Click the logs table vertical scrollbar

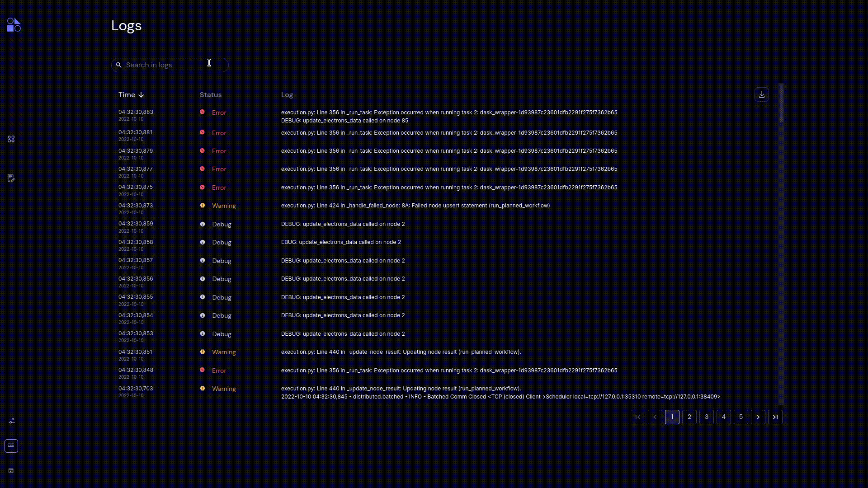(781, 244)
